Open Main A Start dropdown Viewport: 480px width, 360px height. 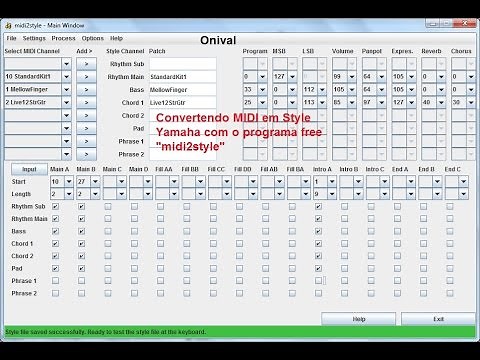pyautogui.click(x=69, y=182)
